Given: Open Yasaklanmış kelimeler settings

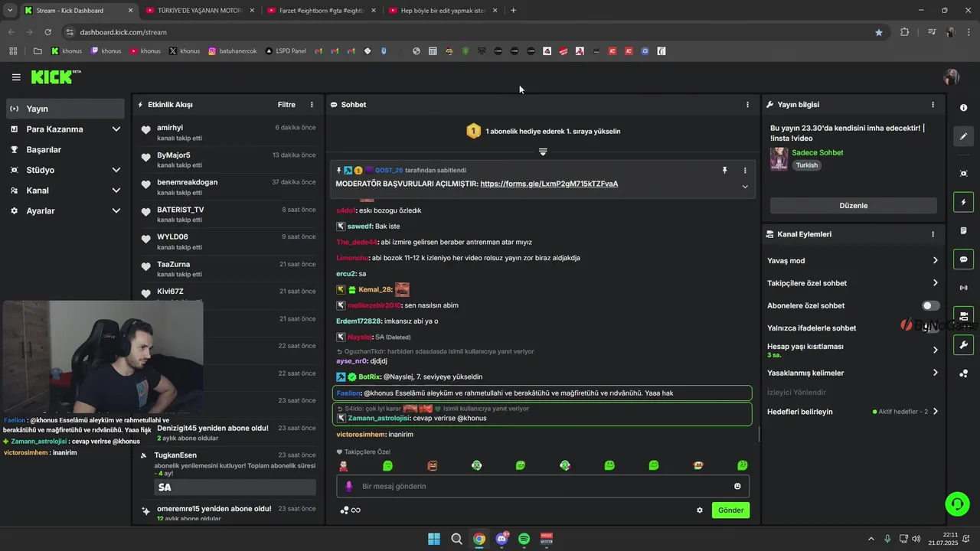Looking at the screenshot, I should point(853,373).
